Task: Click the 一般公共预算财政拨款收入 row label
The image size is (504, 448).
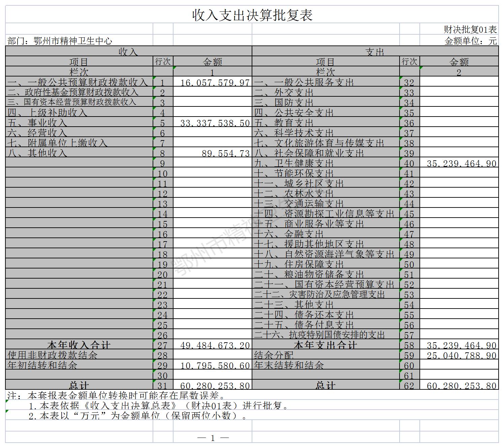Action: (x=79, y=82)
